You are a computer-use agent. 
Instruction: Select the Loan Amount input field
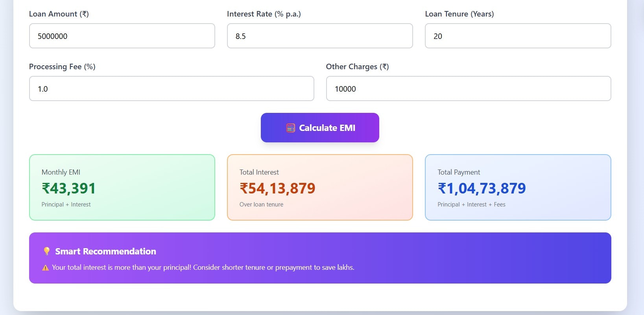pyautogui.click(x=122, y=36)
